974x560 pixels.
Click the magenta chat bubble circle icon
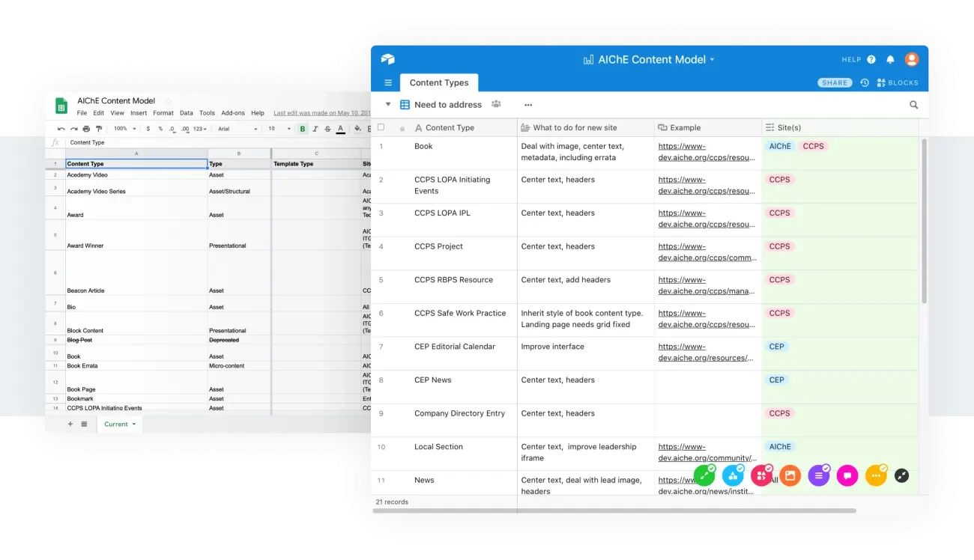(847, 475)
